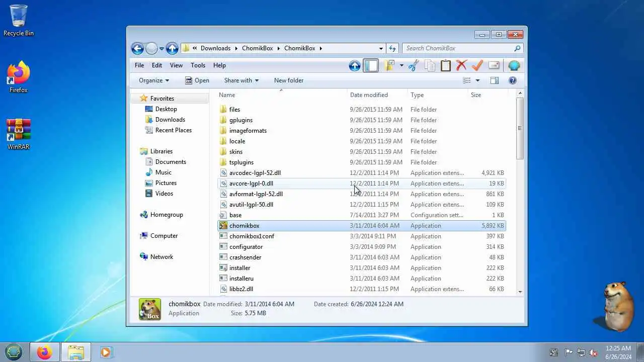Open the Help menu
Screen dimensions: 644x362
pyautogui.click(x=219, y=65)
